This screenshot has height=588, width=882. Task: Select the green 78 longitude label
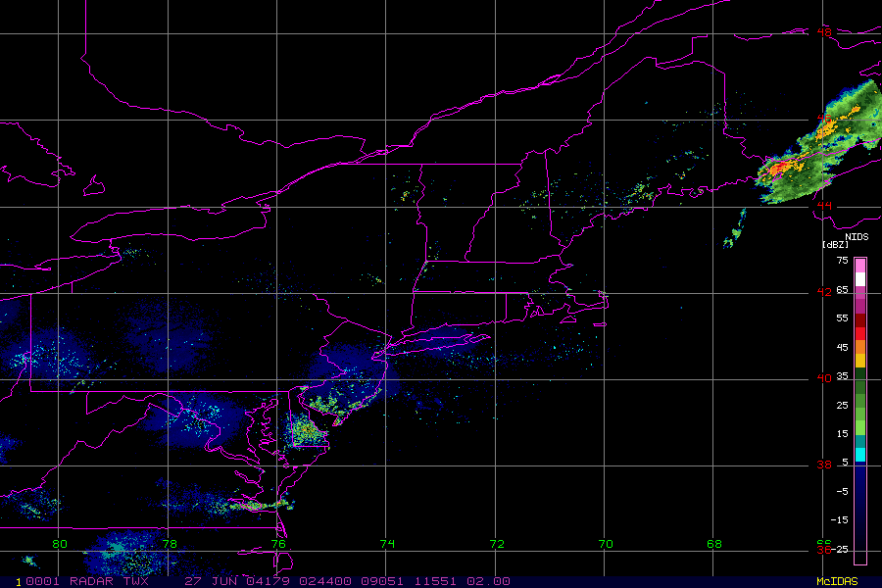click(x=170, y=544)
